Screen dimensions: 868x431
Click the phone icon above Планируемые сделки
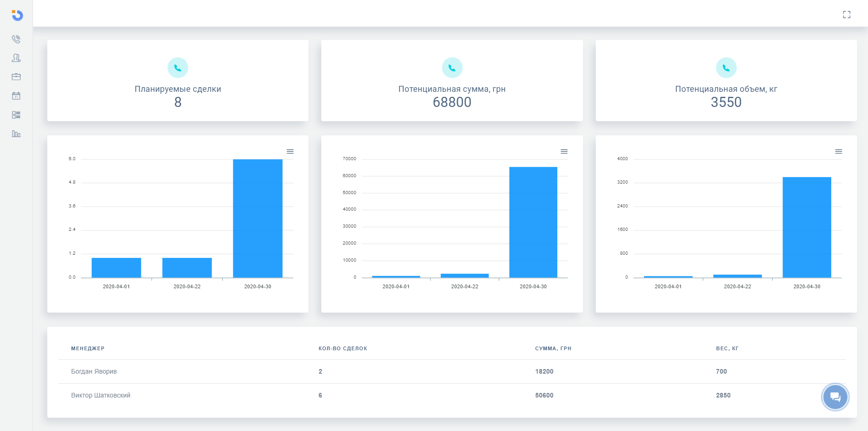(178, 68)
